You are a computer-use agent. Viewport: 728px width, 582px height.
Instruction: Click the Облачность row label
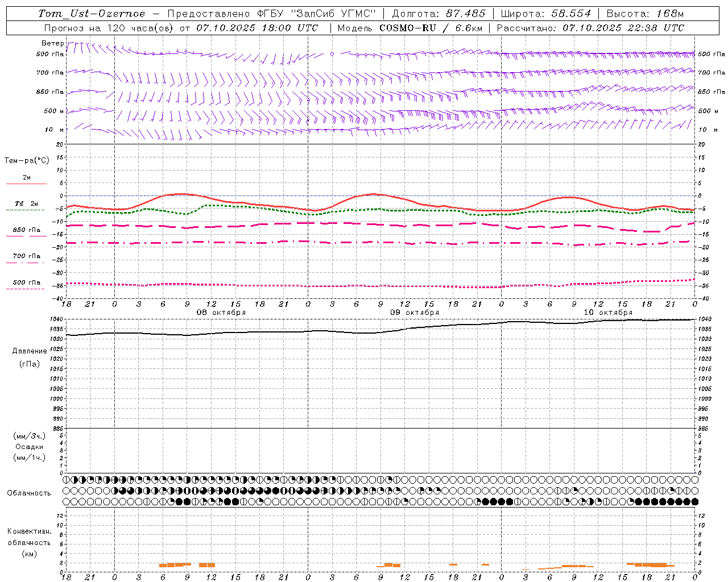29,493
